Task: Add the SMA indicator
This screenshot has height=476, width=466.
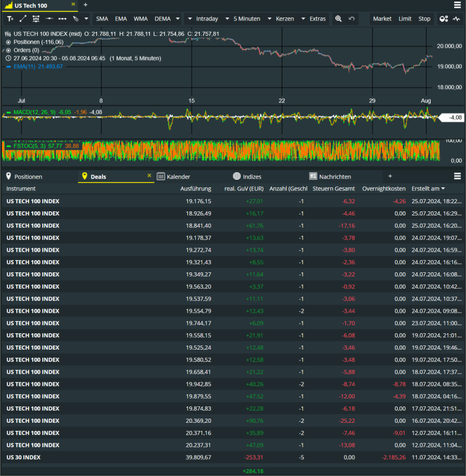Action: coord(102,19)
